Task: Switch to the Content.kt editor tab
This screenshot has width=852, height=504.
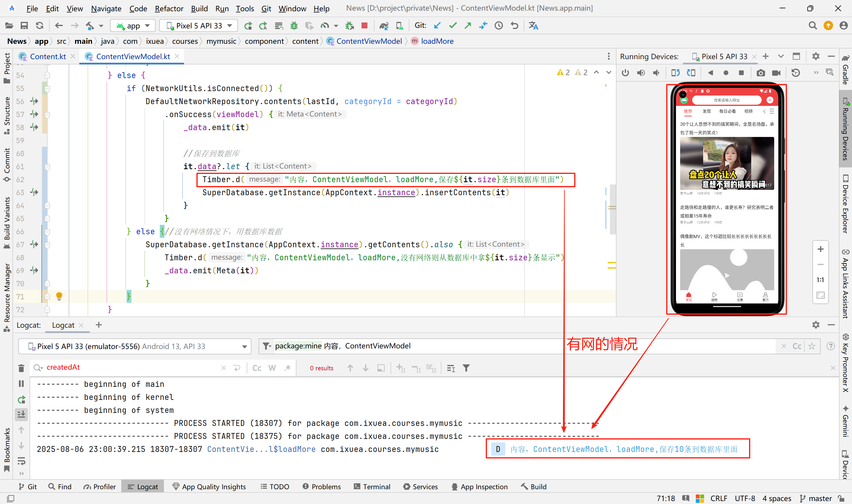Action: click(48, 56)
